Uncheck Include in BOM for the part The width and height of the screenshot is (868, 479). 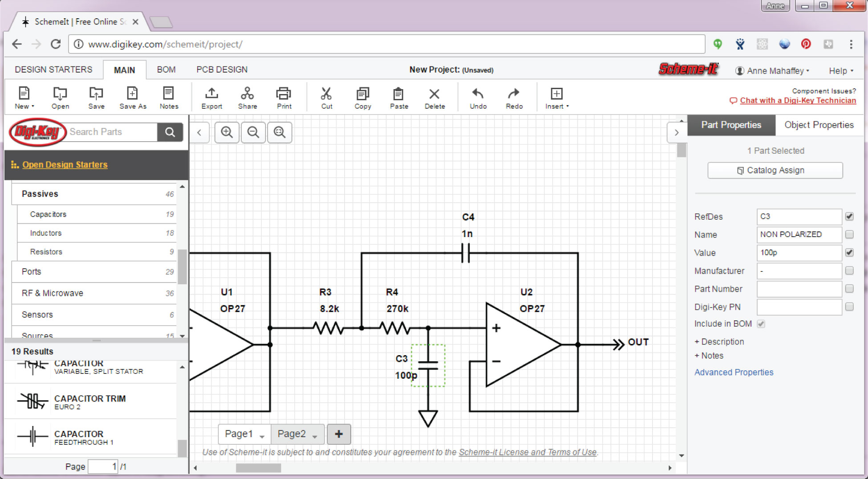tap(761, 324)
